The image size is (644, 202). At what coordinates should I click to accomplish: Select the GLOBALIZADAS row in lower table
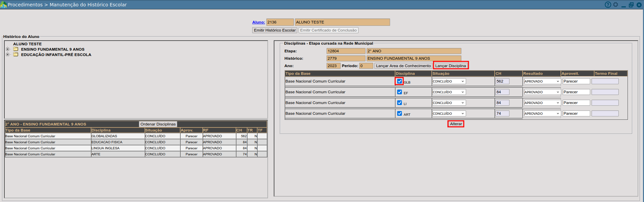(136, 136)
